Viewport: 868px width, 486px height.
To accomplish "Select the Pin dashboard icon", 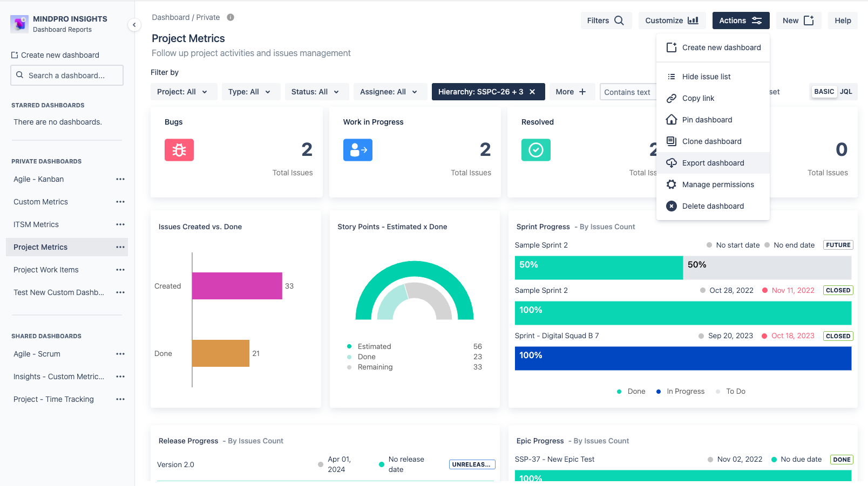I will pos(671,119).
